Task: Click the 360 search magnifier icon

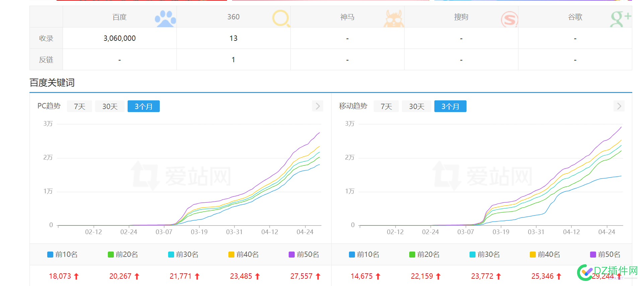Action: tap(281, 18)
